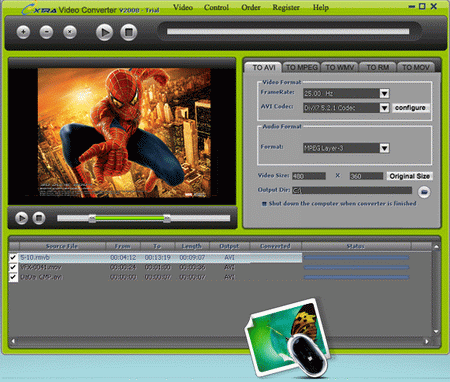Switch to the TO WMV tab
Image resolution: width=450 pixels, height=382 pixels.
[x=340, y=68]
